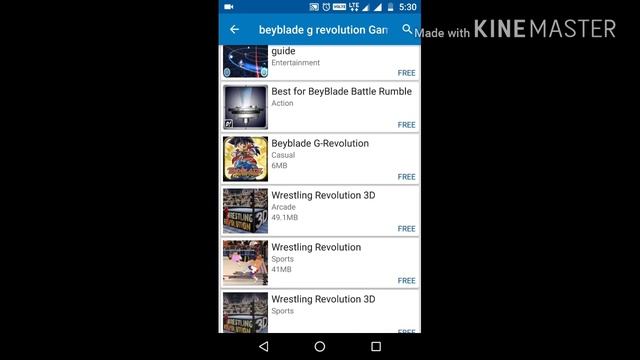Open Beyblade G-Revolution app icon
The image size is (640, 360).
tap(245, 159)
